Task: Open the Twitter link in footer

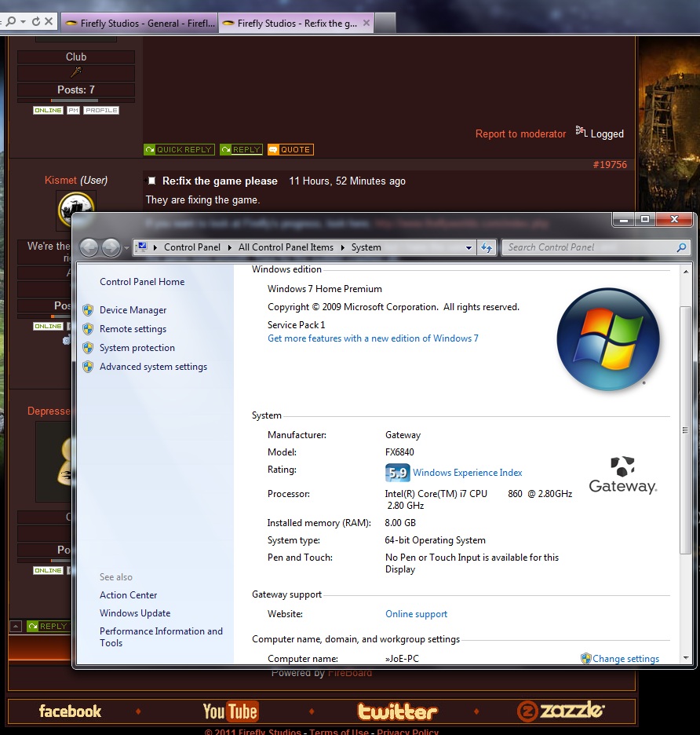Action: pos(397,711)
